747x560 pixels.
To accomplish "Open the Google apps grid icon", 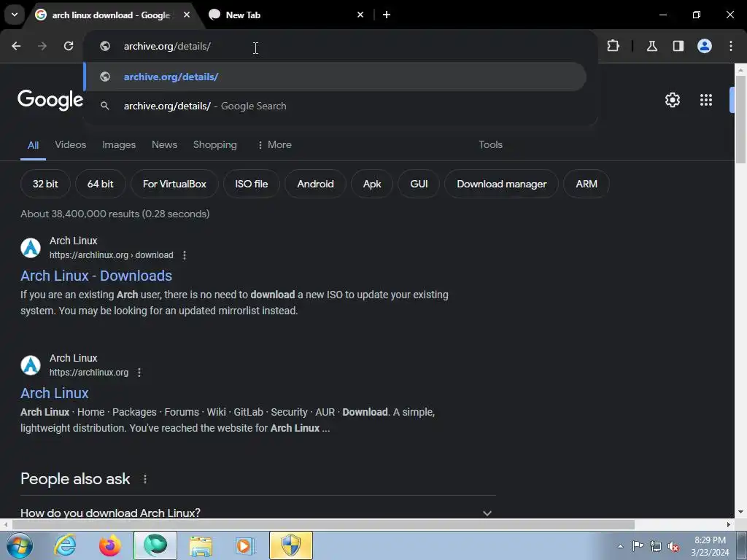I will point(706,100).
